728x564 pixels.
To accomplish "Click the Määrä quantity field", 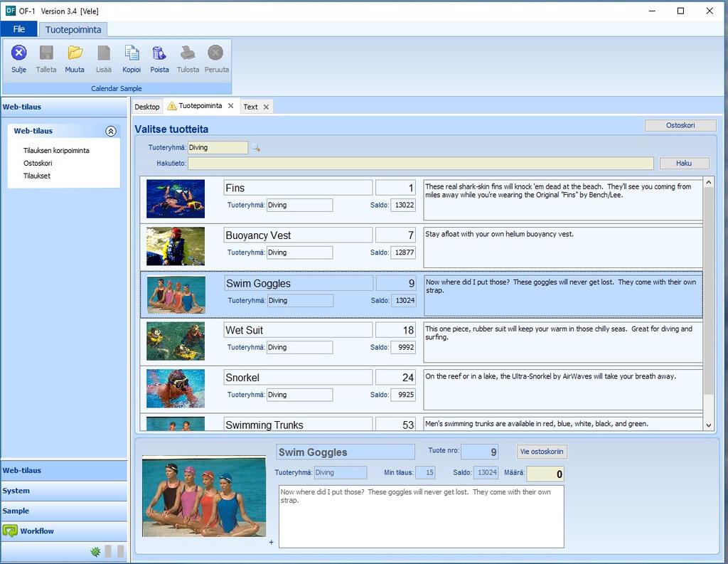I will (545, 474).
